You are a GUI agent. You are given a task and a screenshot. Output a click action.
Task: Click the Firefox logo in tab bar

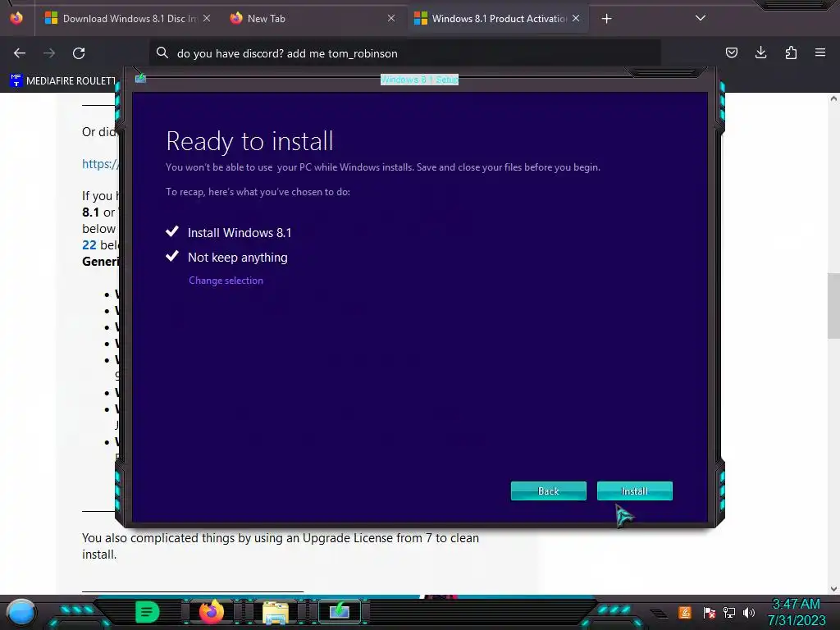click(16, 18)
